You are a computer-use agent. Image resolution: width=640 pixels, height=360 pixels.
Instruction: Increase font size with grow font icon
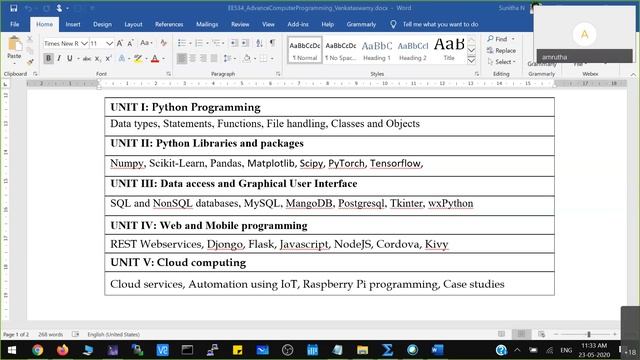(x=120, y=43)
